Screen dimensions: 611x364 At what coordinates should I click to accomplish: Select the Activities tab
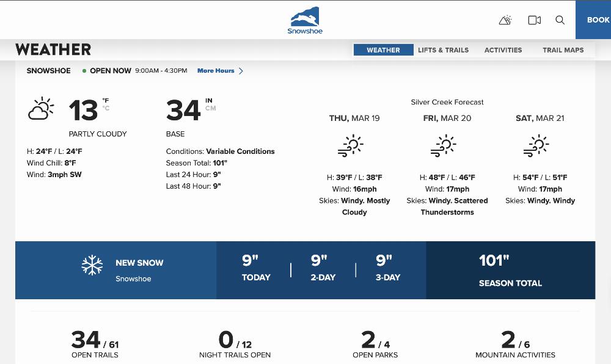click(503, 50)
